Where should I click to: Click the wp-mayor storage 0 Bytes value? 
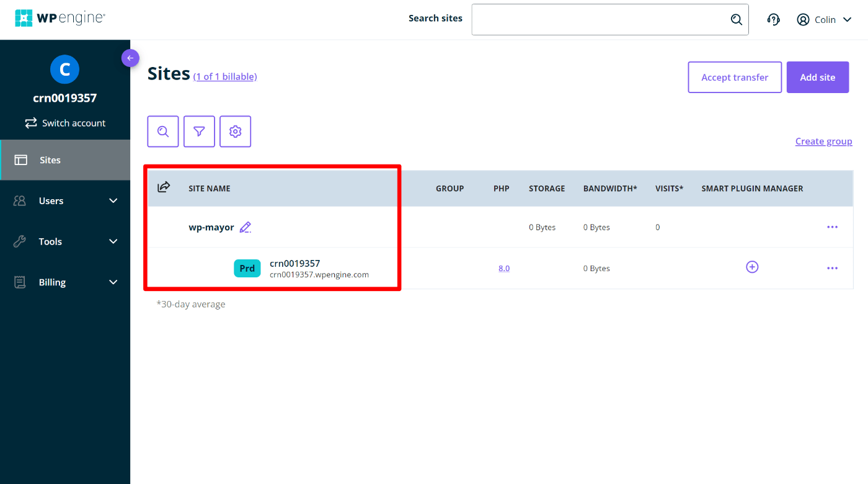542,228
